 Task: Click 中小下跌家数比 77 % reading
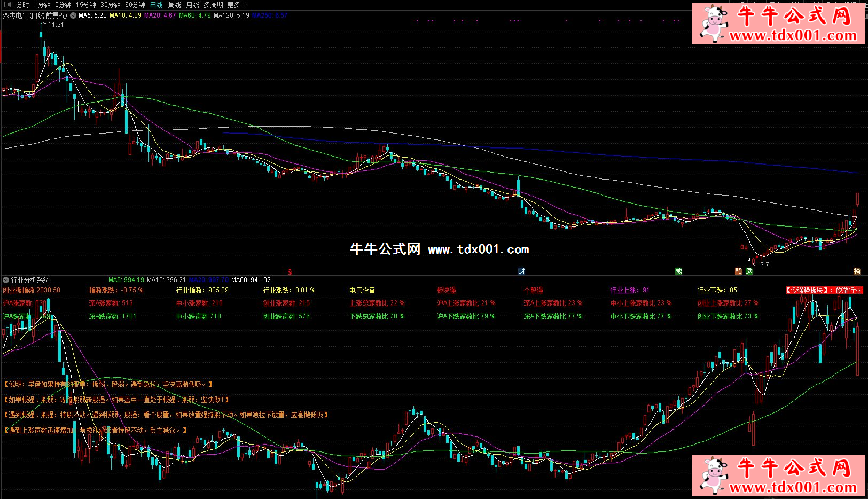point(641,316)
